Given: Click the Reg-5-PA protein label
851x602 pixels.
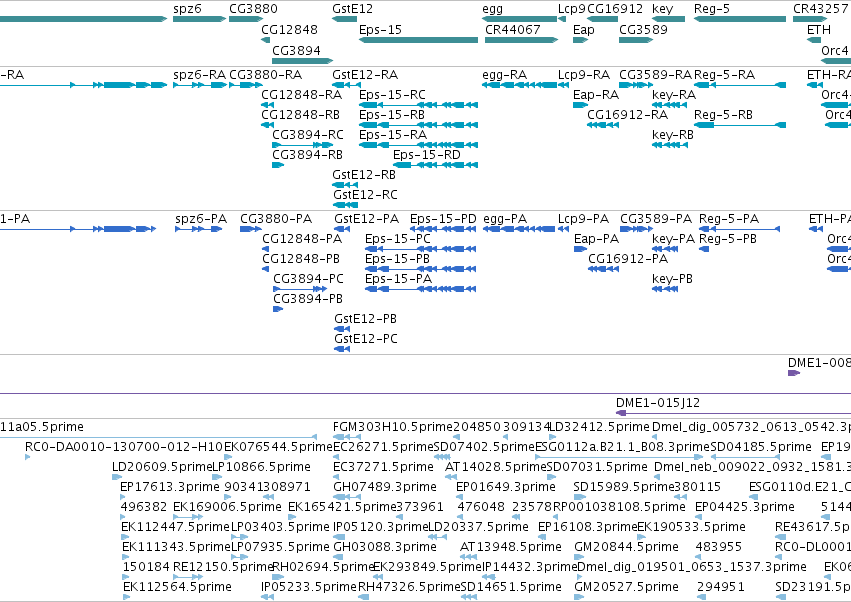Looking at the screenshot, I should pos(729,219).
